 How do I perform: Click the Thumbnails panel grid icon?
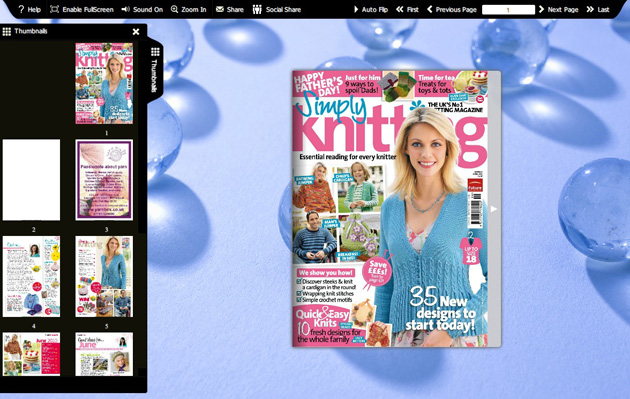coord(6,31)
